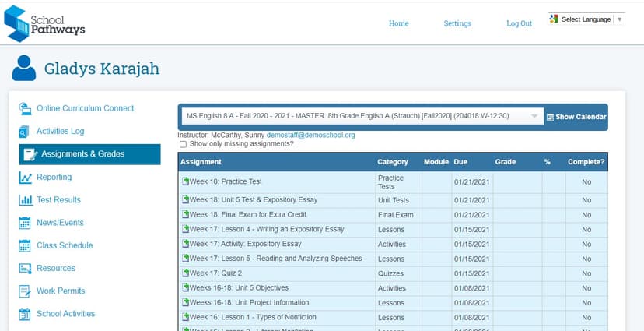The width and height of the screenshot is (644, 331).
Task: Click the Category column header
Action: point(393,162)
